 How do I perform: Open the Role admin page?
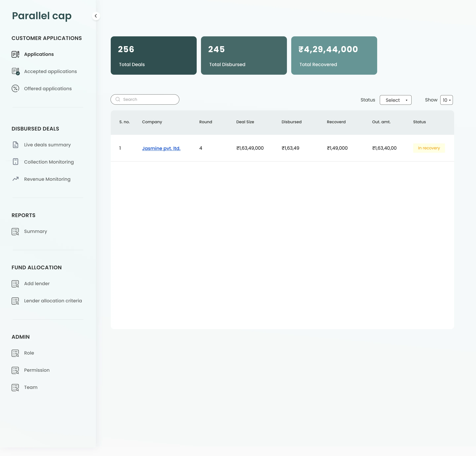pos(29,353)
